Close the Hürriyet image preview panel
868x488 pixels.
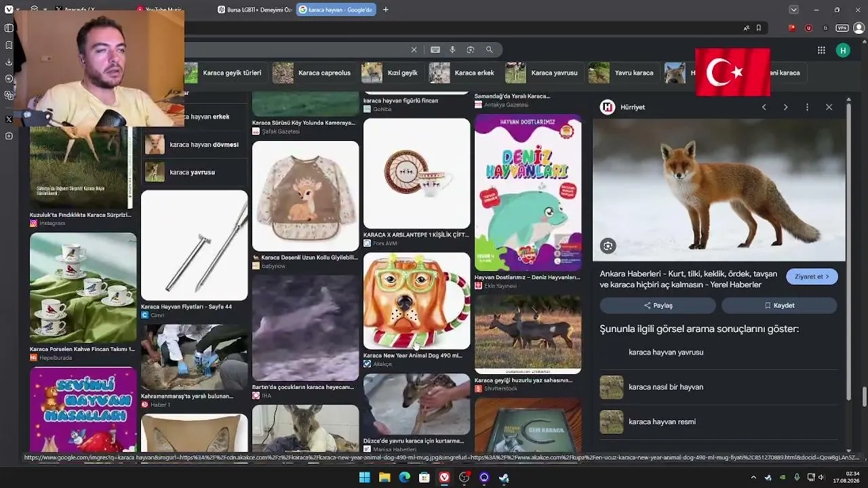pyautogui.click(x=829, y=107)
